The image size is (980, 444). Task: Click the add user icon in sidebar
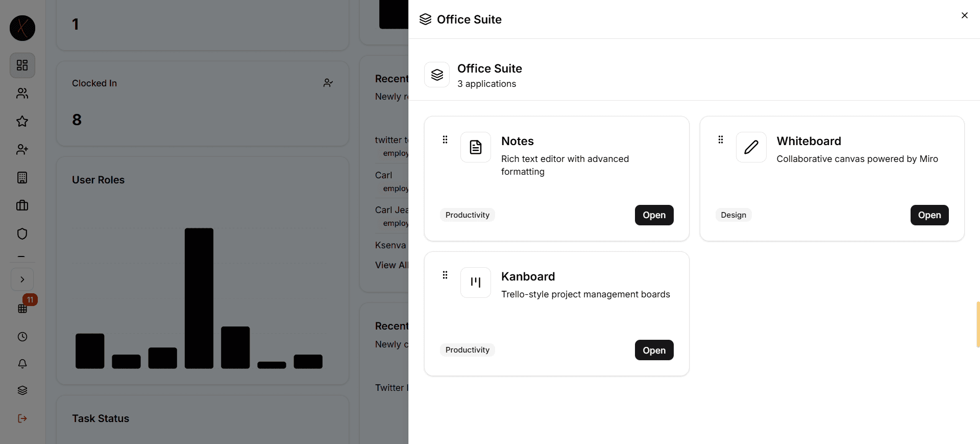[x=22, y=150]
